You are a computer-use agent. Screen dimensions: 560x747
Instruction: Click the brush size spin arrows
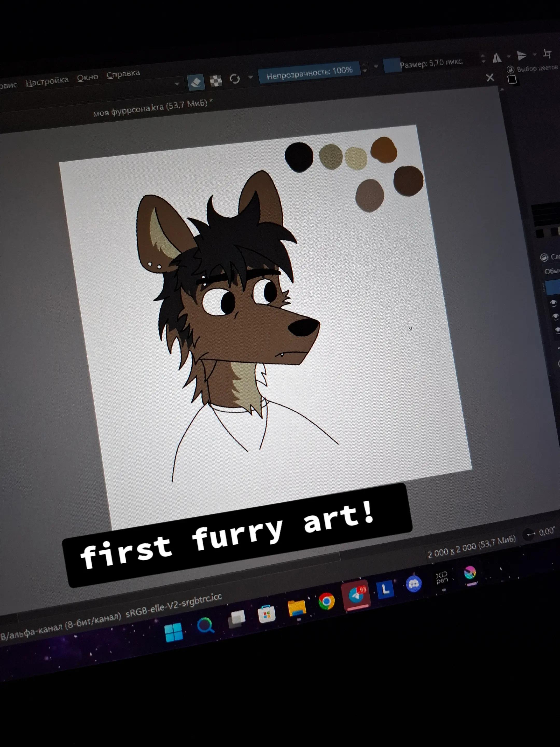(483, 58)
